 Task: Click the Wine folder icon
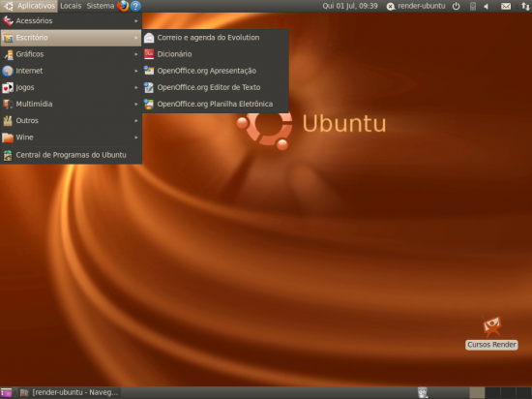click(x=8, y=138)
